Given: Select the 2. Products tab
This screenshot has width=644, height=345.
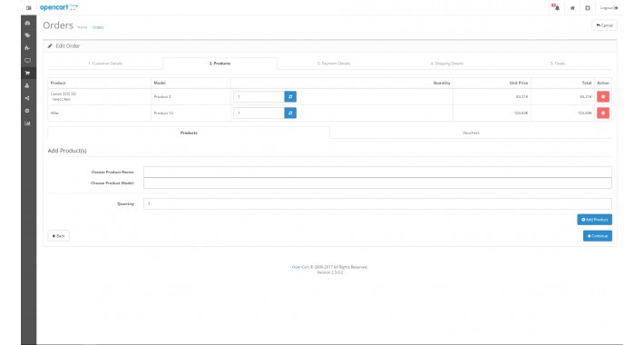Looking at the screenshot, I should (x=220, y=64).
